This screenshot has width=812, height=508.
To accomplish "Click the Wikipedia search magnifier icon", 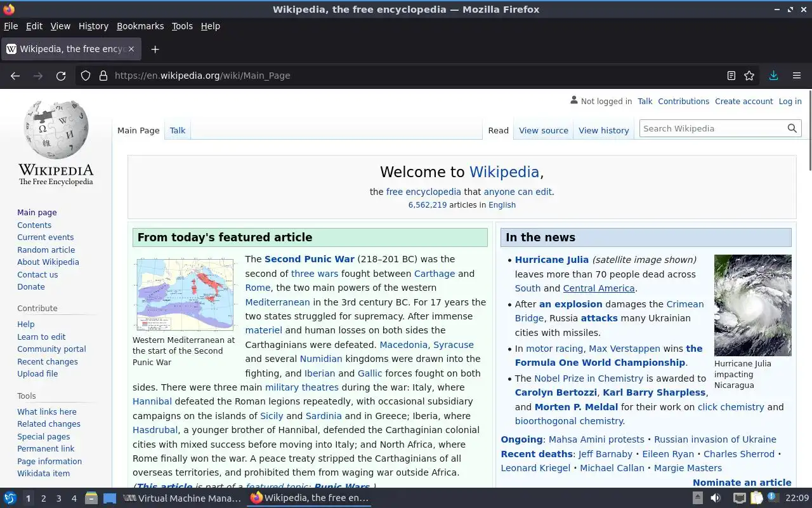I will coord(792,128).
